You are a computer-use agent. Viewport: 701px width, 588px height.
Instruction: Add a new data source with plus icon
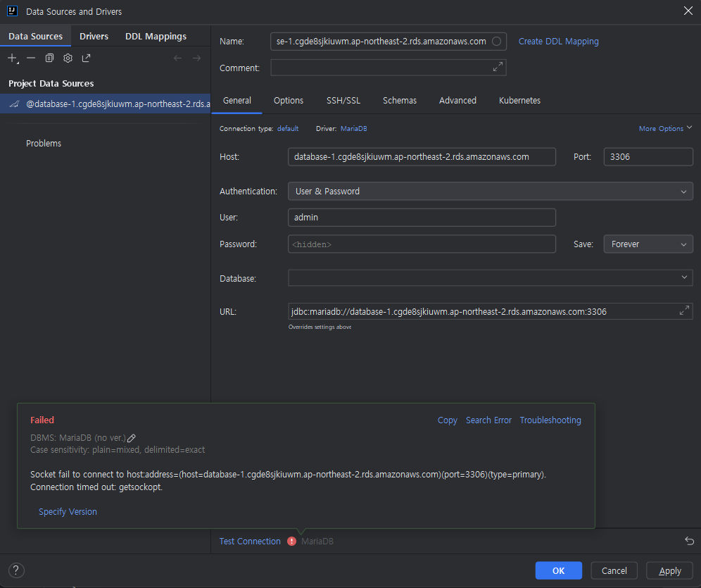13,58
